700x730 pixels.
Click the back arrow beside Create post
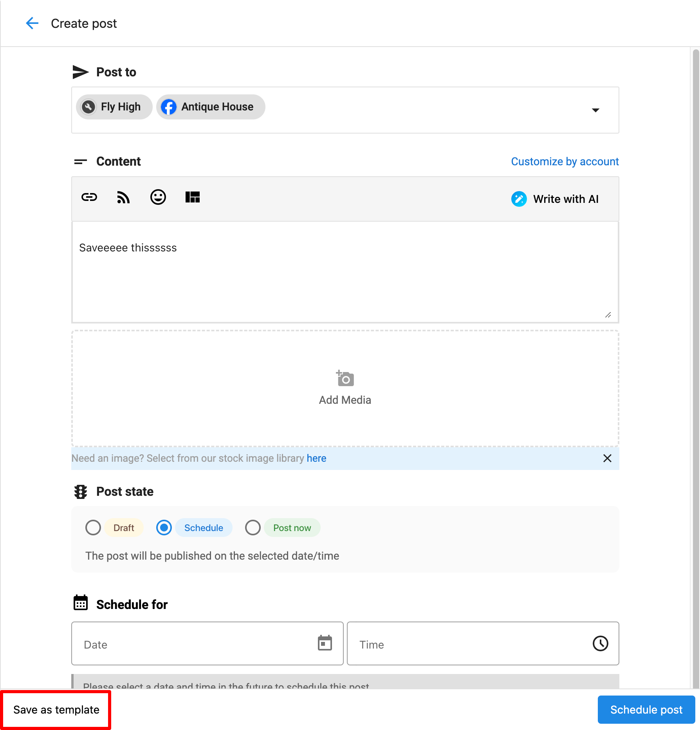click(32, 23)
